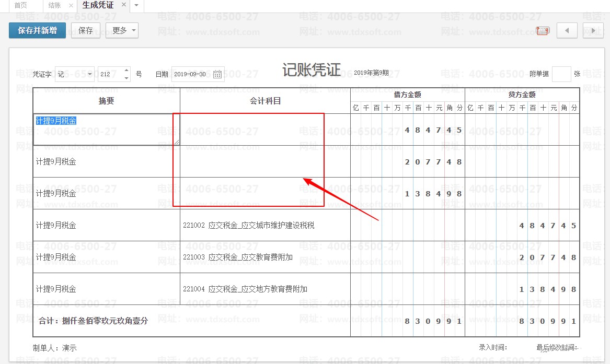Go to previous voucher with left arrow
The image size is (610, 364).
pos(567,31)
